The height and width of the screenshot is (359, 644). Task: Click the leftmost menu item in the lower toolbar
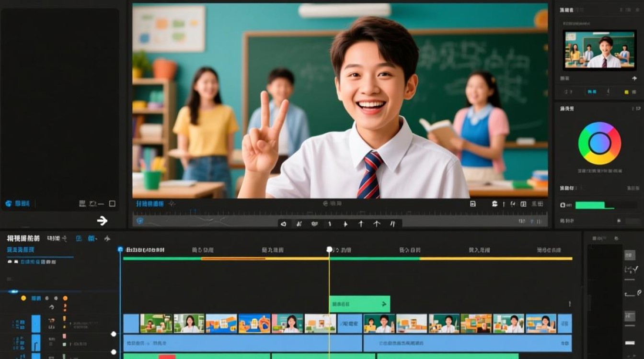coord(23,238)
